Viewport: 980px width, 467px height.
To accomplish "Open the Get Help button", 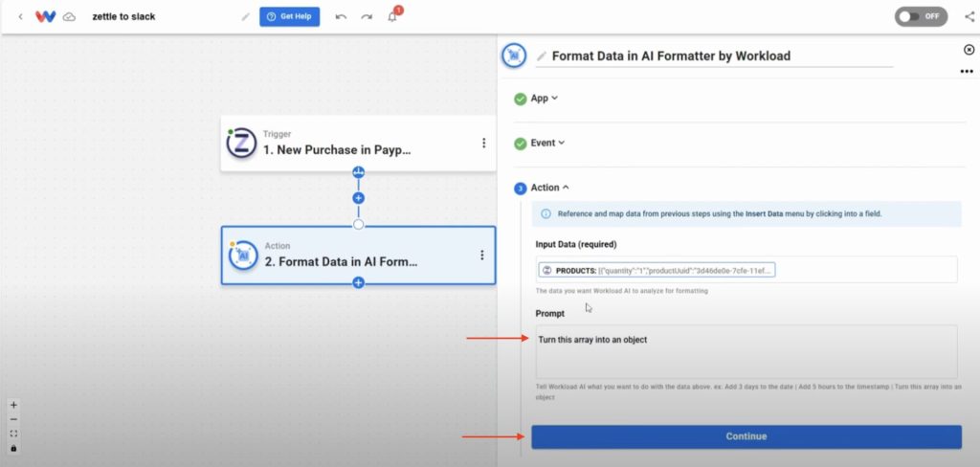I will tap(289, 17).
